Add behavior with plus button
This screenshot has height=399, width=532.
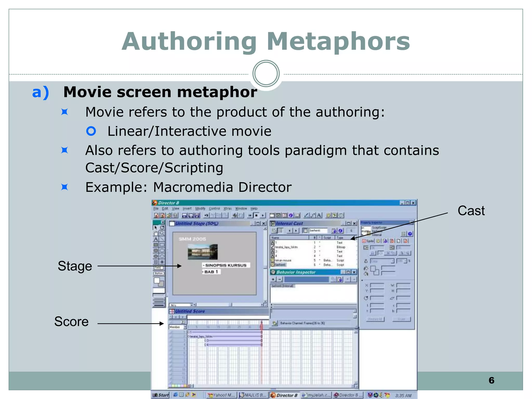coord(273,280)
